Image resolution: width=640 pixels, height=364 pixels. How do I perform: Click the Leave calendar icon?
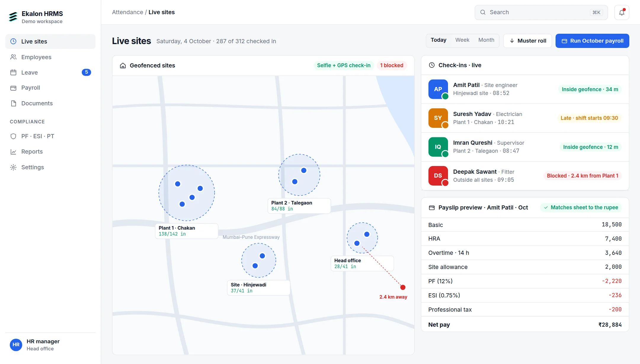click(13, 73)
